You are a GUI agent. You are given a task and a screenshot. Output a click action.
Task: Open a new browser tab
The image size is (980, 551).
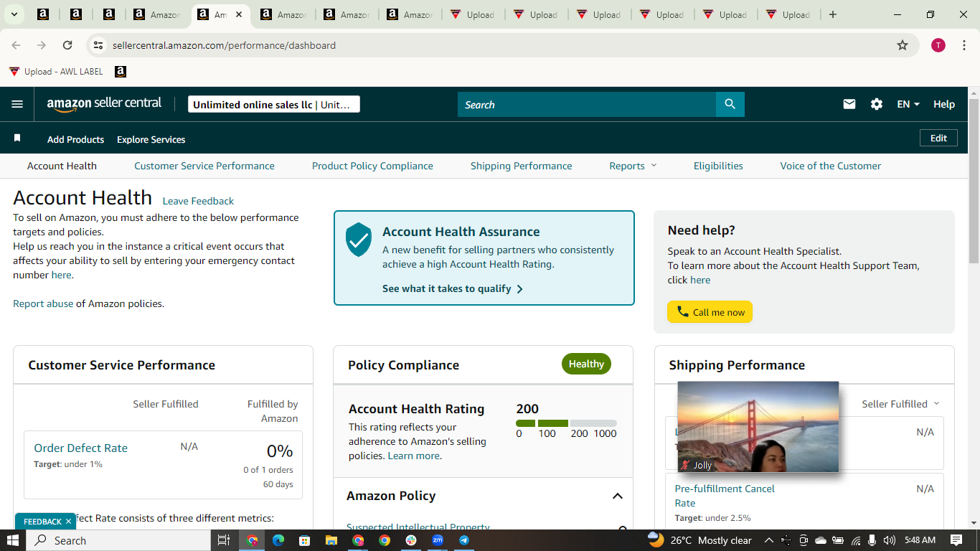833,14
